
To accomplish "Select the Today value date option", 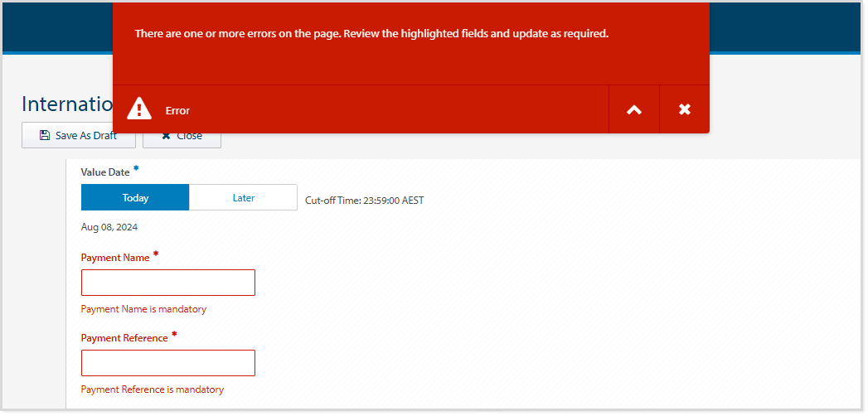I will [135, 198].
